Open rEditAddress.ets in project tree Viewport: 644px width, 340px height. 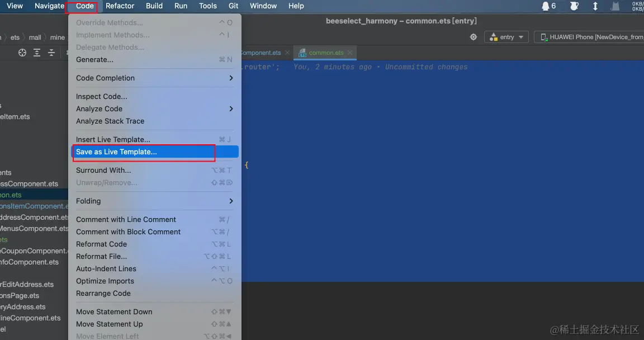[27, 284]
